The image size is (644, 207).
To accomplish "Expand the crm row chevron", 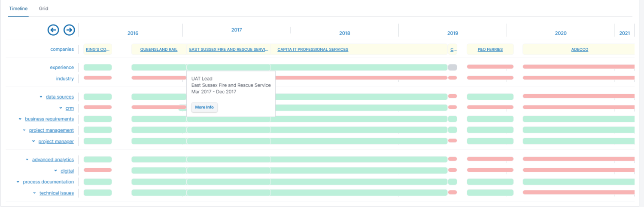I will [x=61, y=108].
